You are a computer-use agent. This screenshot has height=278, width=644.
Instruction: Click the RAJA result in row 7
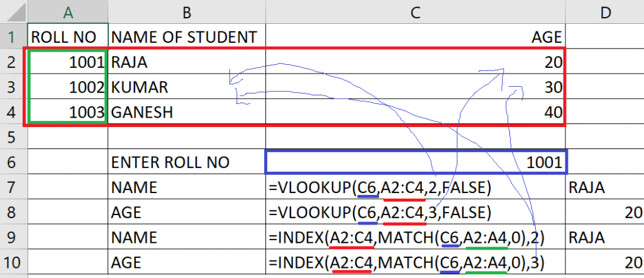[x=604, y=187]
